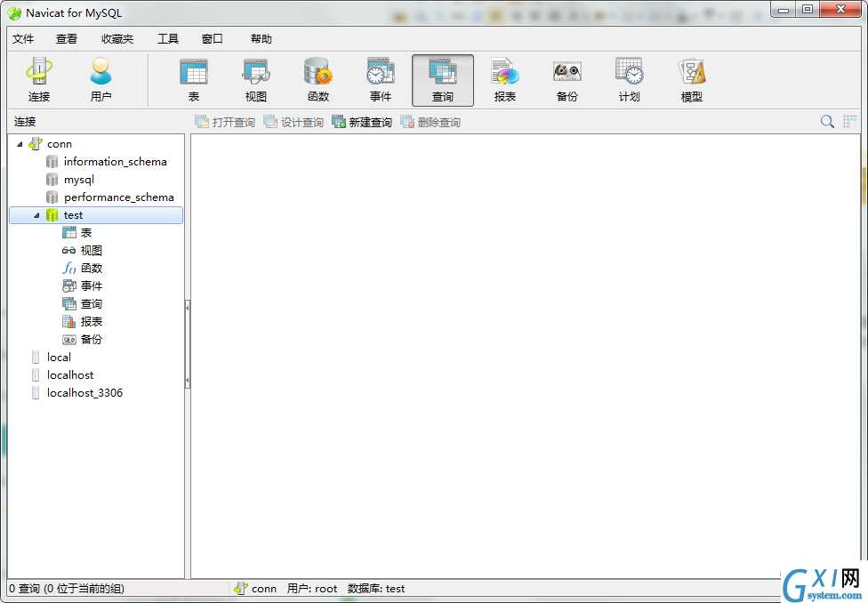Click the 表 table icon under test

[x=69, y=232]
